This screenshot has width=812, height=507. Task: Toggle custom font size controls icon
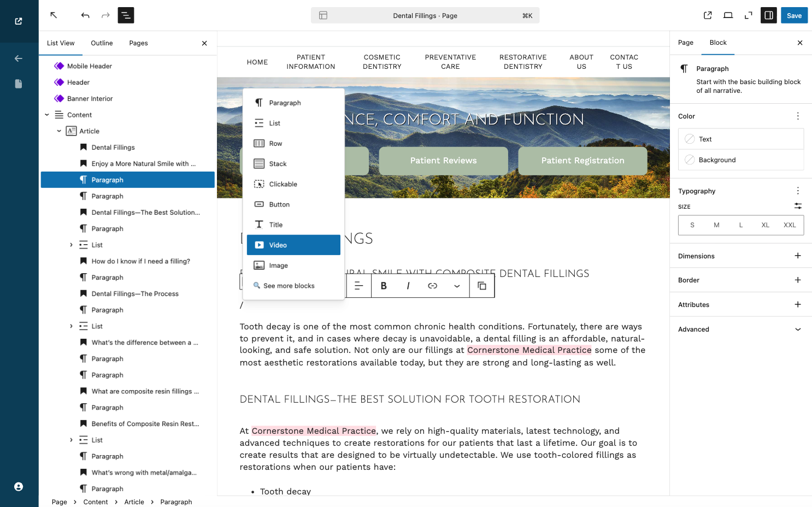[x=798, y=206]
